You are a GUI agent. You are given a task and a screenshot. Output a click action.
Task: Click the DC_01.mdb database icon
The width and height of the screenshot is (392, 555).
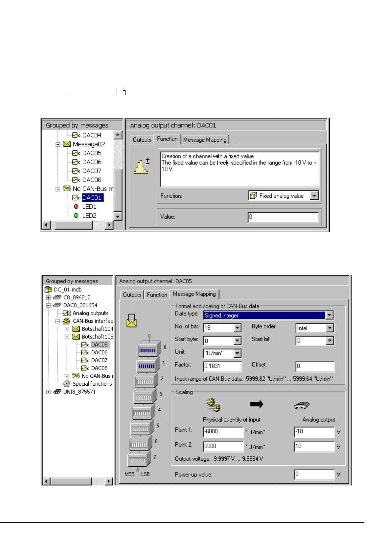48,290
